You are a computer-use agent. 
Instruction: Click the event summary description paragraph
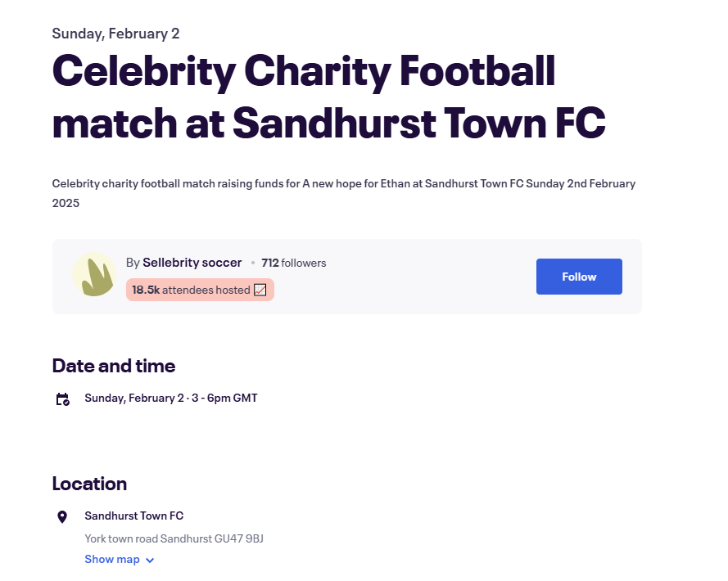tap(344, 193)
